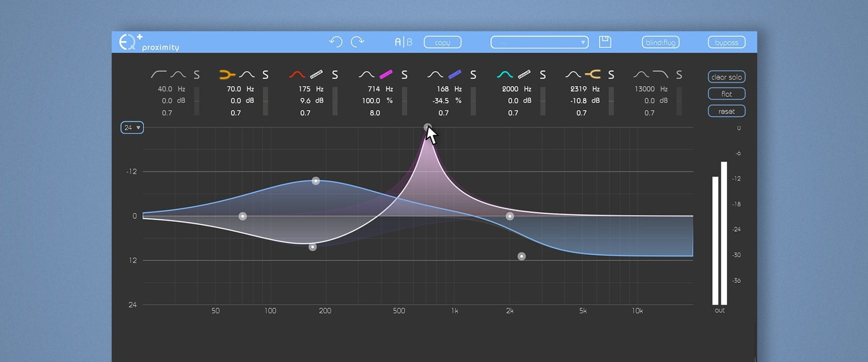The width and height of the screenshot is (868, 362).
Task: Open the preset selection dropdown
Action: click(539, 42)
